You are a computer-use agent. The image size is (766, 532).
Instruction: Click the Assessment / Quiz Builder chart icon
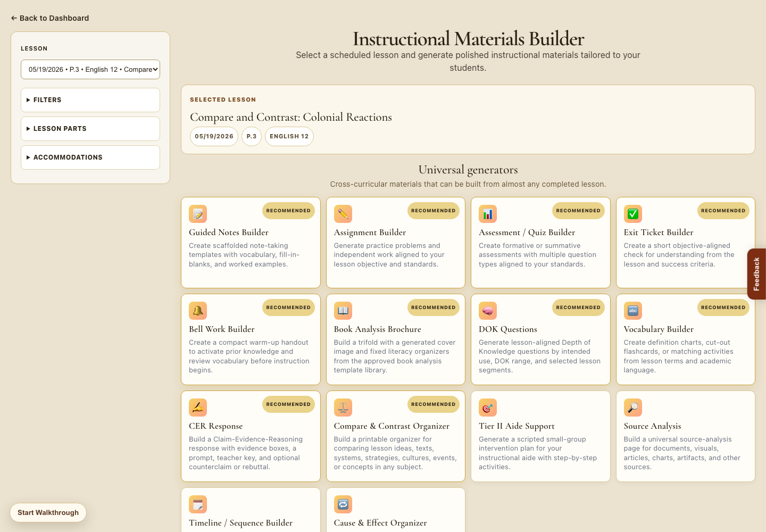click(x=488, y=214)
